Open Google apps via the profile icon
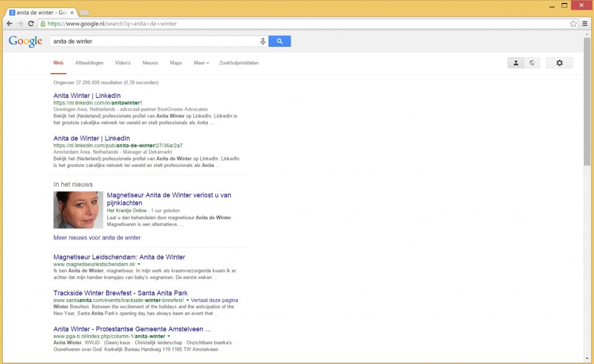Image resolution: width=594 pixels, height=364 pixels. pyautogui.click(x=516, y=63)
